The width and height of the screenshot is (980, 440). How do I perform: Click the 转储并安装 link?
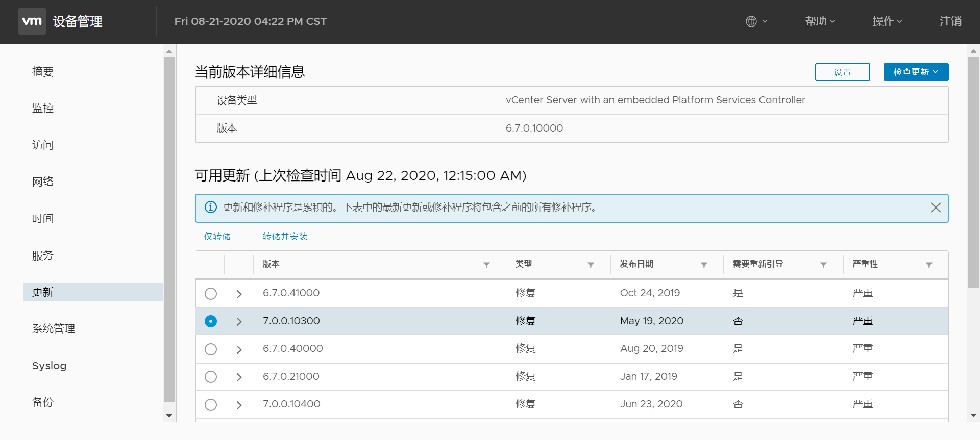pos(285,236)
